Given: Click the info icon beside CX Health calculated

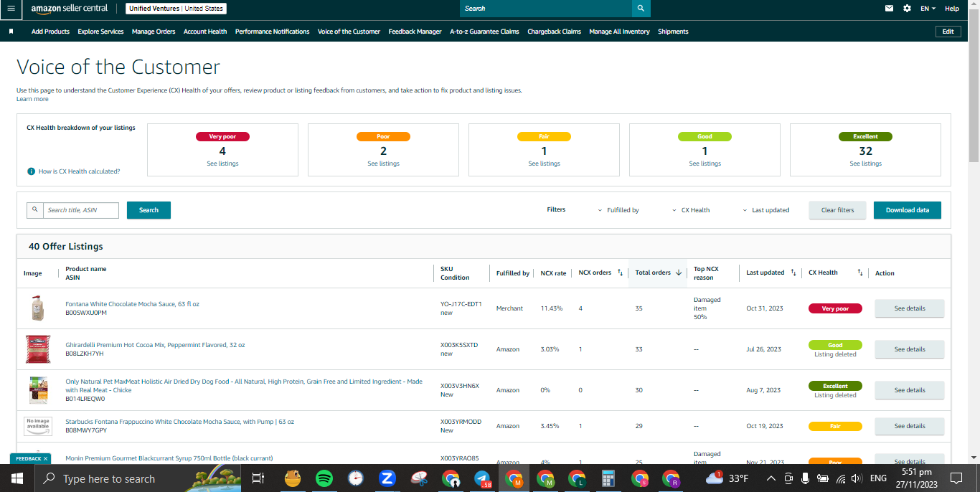Looking at the screenshot, I should (31, 171).
